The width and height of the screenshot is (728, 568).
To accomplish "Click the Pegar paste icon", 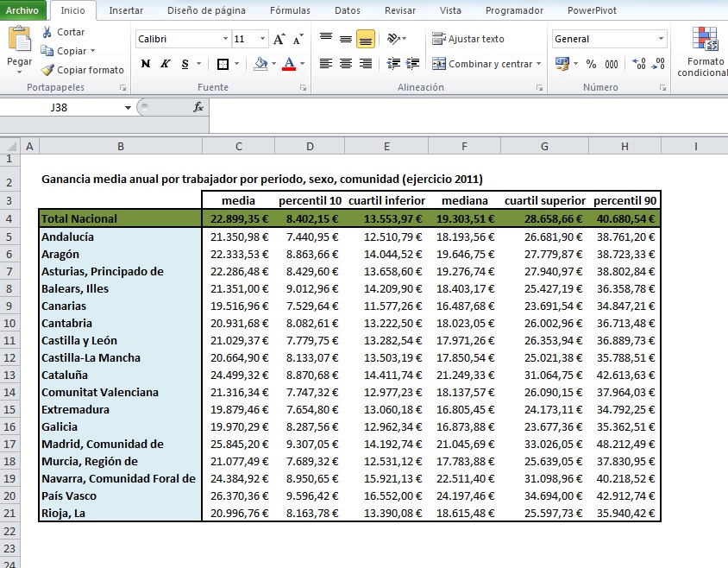I will 20,40.
